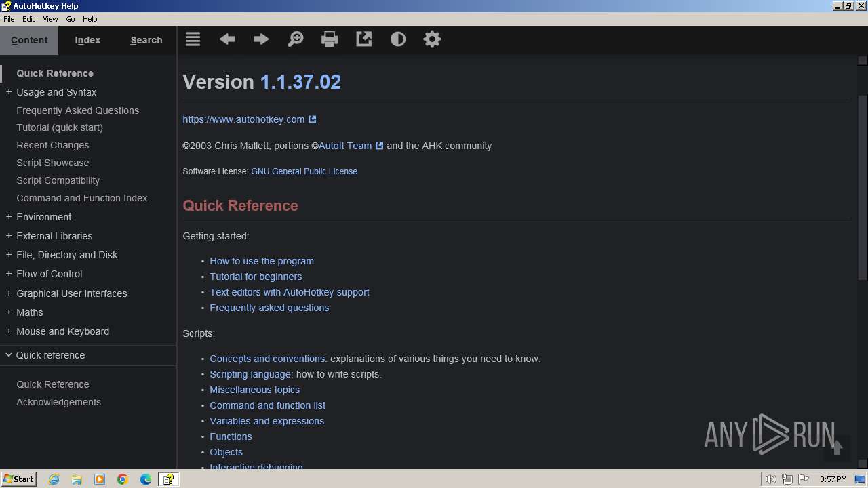Go forward with the right arrow icon
This screenshot has width=868, height=488.
[x=261, y=39]
